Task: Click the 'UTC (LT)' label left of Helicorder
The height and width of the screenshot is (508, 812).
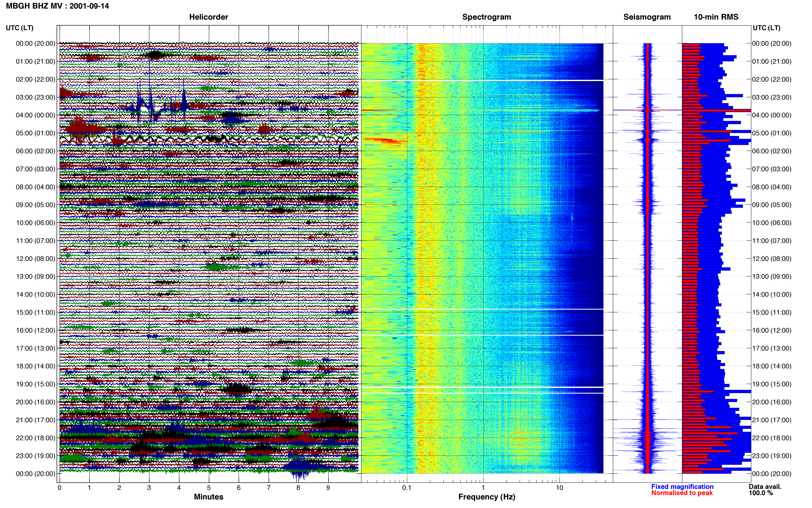Action: click(x=19, y=28)
